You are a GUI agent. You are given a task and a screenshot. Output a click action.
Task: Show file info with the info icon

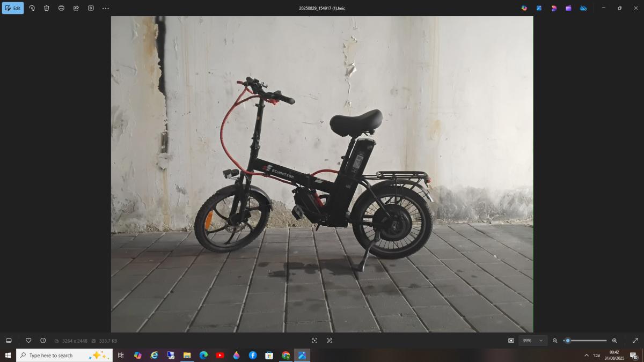43,341
